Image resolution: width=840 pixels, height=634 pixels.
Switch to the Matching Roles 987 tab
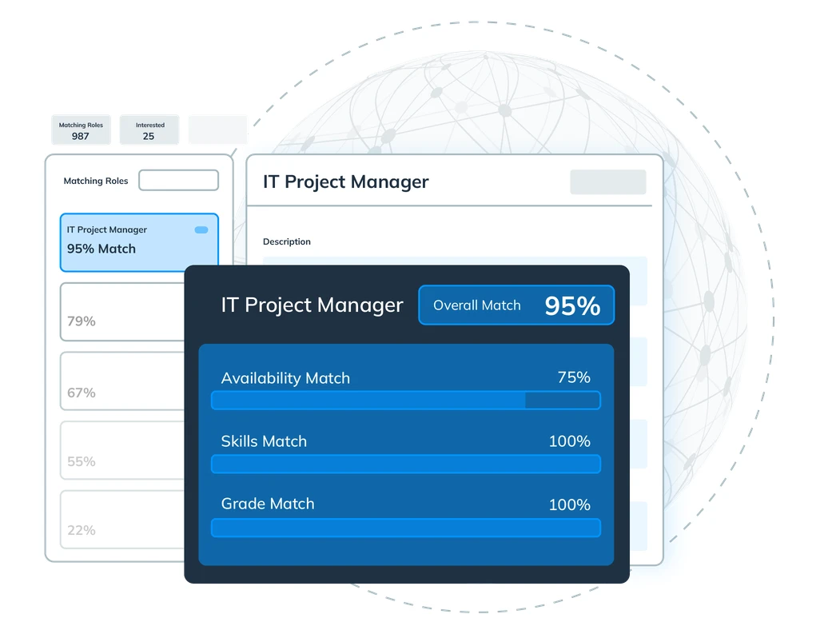(x=81, y=130)
